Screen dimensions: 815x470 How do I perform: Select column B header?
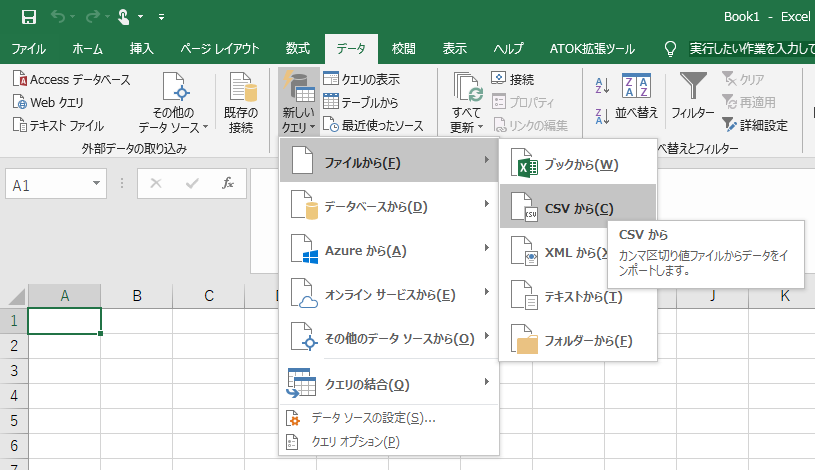point(137,296)
